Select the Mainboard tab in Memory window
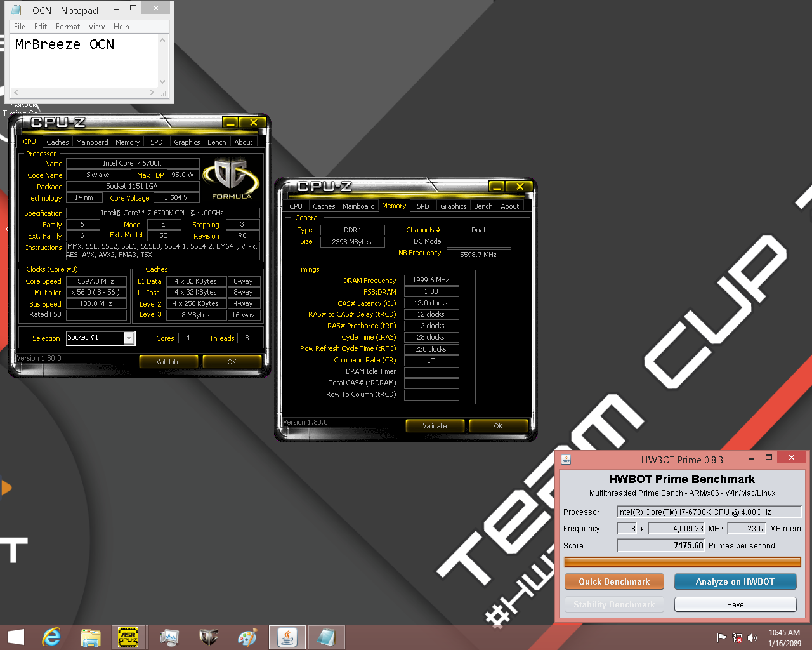Image resolution: width=812 pixels, height=650 pixels. coord(358,206)
